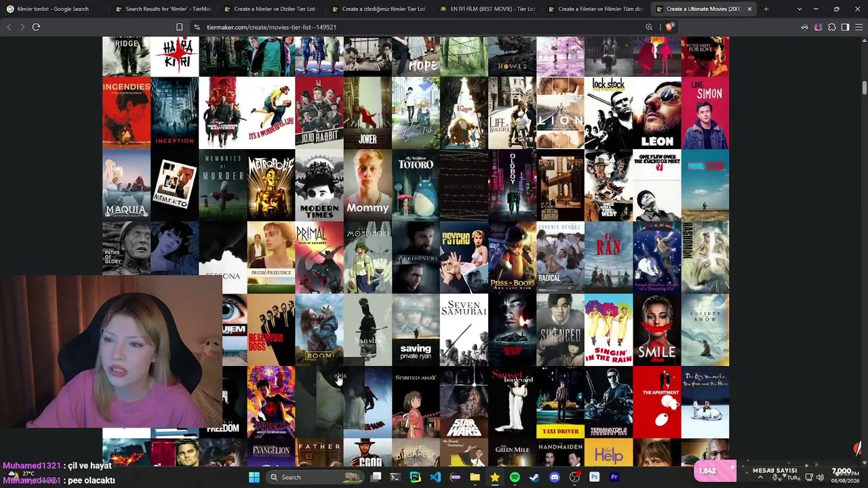Choose the Psycho movie poster
The image size is (868, 488).
tap(464, 258)
